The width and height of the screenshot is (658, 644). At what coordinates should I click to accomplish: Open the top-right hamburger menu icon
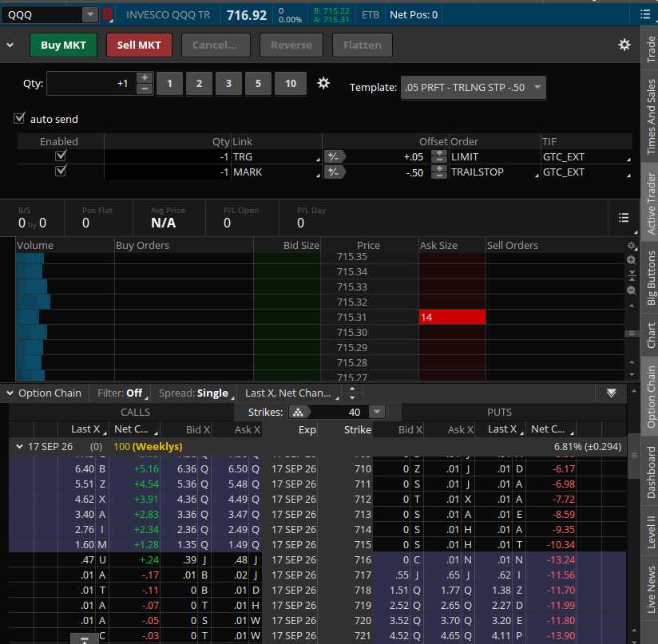pyautogui.click(x=645, y=14)
